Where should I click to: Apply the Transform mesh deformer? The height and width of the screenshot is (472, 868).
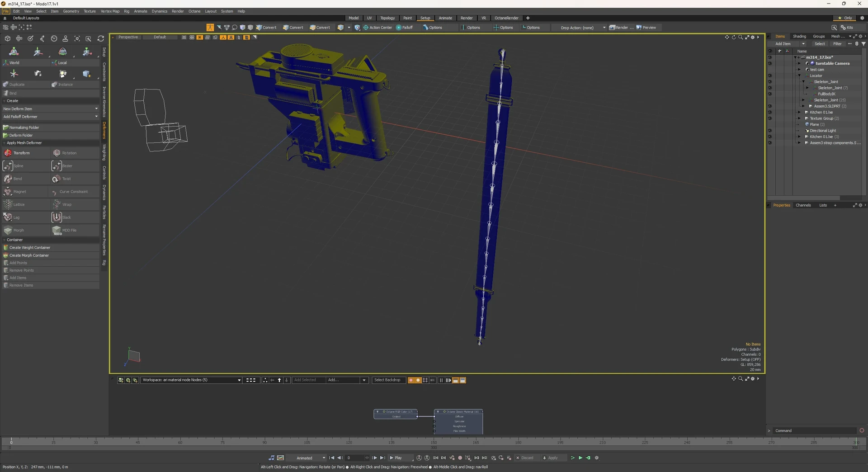point(25,153)
